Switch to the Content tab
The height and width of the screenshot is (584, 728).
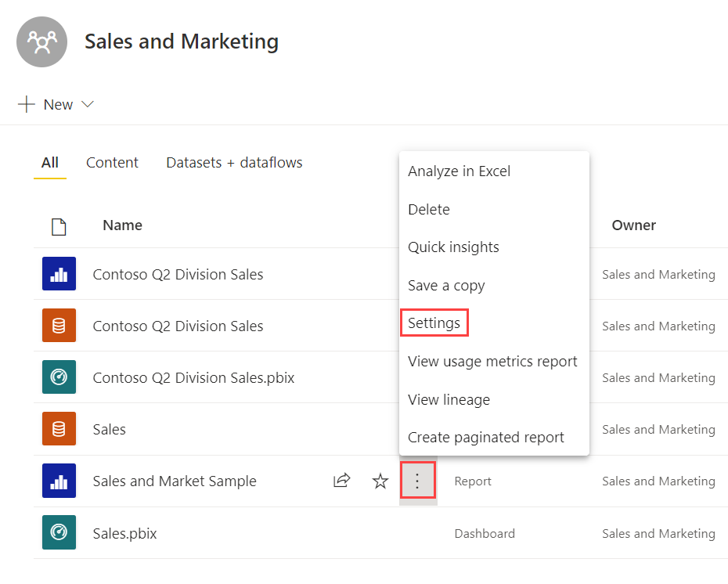[112, 163]
